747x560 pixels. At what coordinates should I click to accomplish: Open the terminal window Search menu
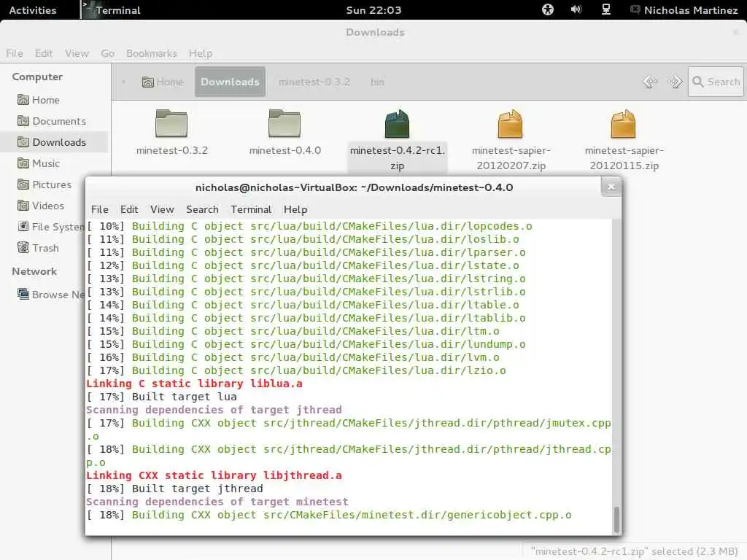pos(202,209)
